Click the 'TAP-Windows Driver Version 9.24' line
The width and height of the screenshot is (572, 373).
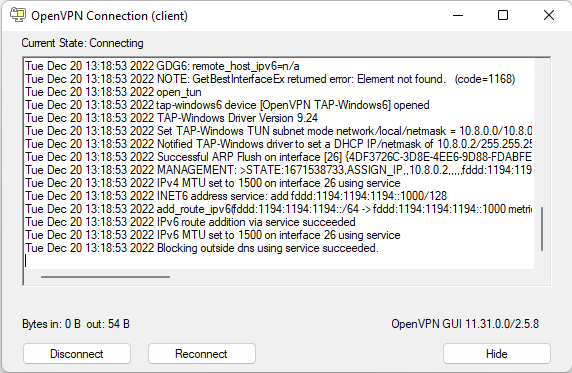coord(171,118)
